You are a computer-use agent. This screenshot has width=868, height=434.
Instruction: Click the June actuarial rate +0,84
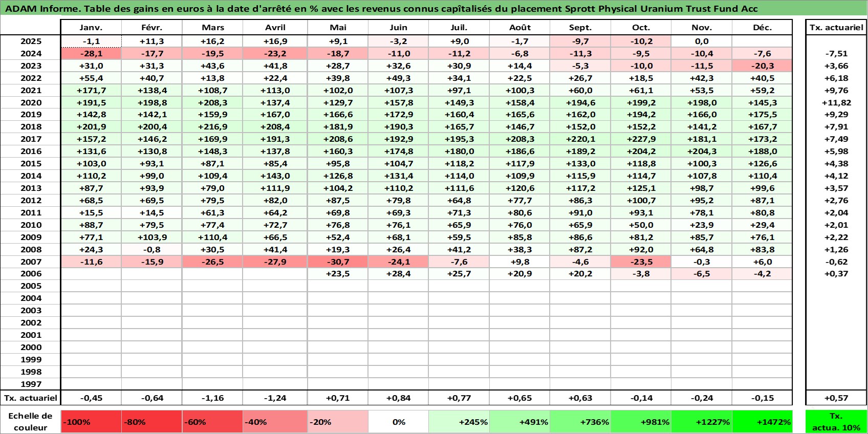(x=399, y=398)
